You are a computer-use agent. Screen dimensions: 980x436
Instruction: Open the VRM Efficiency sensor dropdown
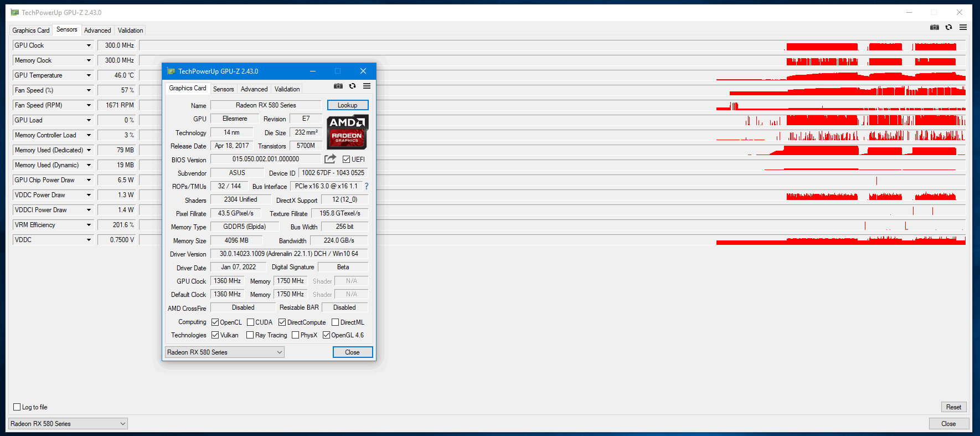pos(89,225)
